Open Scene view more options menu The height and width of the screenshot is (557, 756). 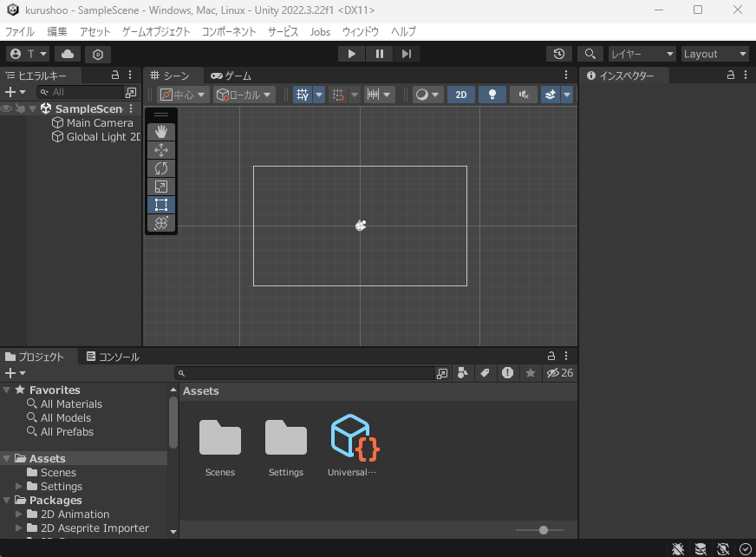pyautogui.click(x=566, y=75)
